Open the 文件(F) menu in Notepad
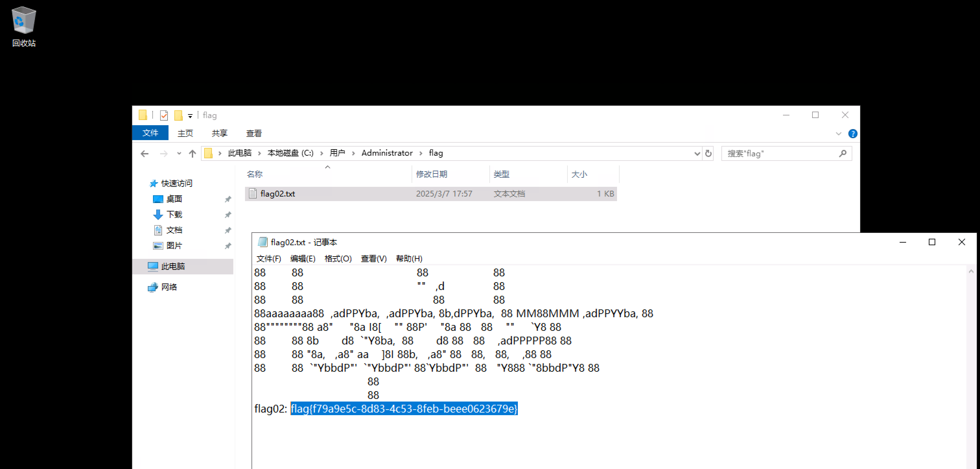This screenshot has width=980, height=469. pos(269,259)
